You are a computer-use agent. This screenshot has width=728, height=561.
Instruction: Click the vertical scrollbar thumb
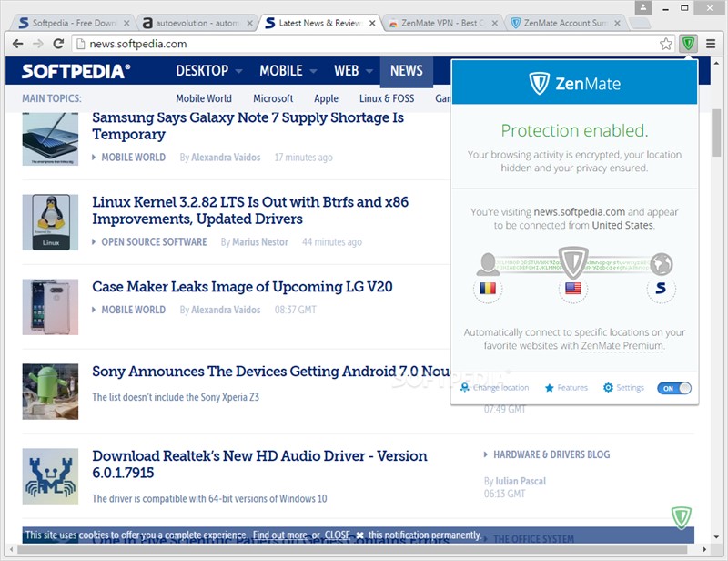pyautogui.click(x=716, y=132)
